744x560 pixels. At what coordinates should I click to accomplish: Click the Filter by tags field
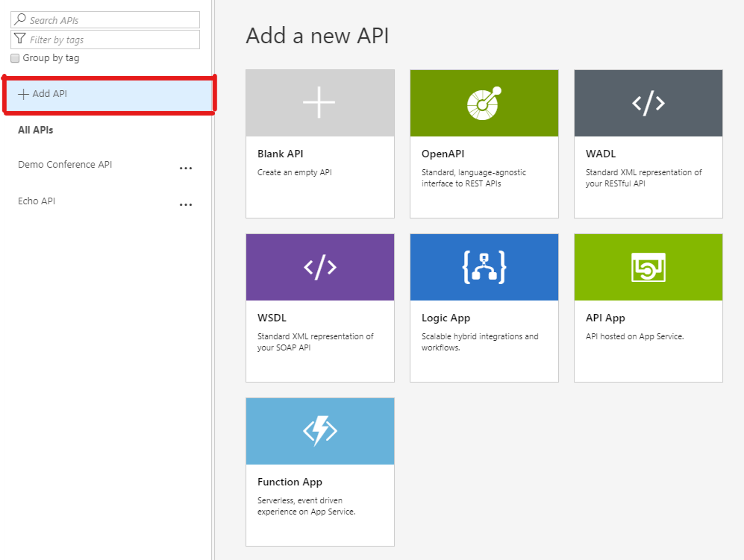click(x=112, y=40)
